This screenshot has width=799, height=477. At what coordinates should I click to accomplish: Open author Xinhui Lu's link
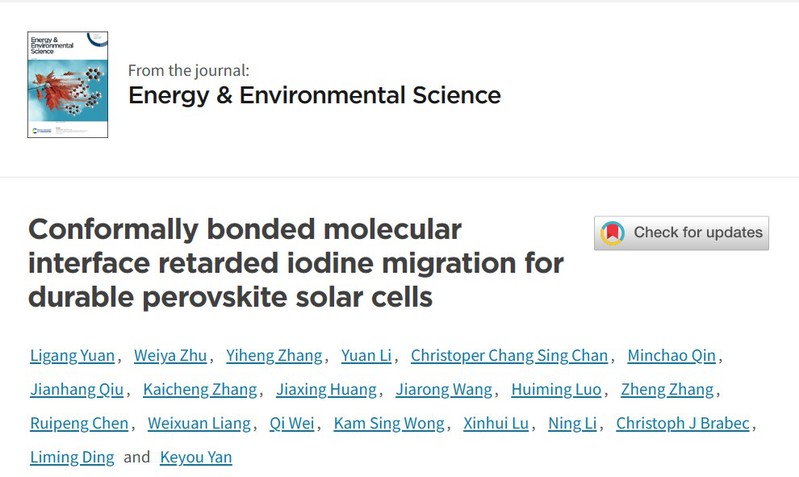tap(495, 424)
